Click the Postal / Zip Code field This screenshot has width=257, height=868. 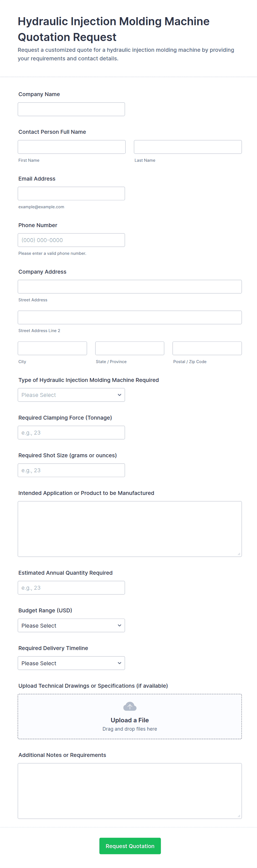pyautogui.click(x=207, y=348)
